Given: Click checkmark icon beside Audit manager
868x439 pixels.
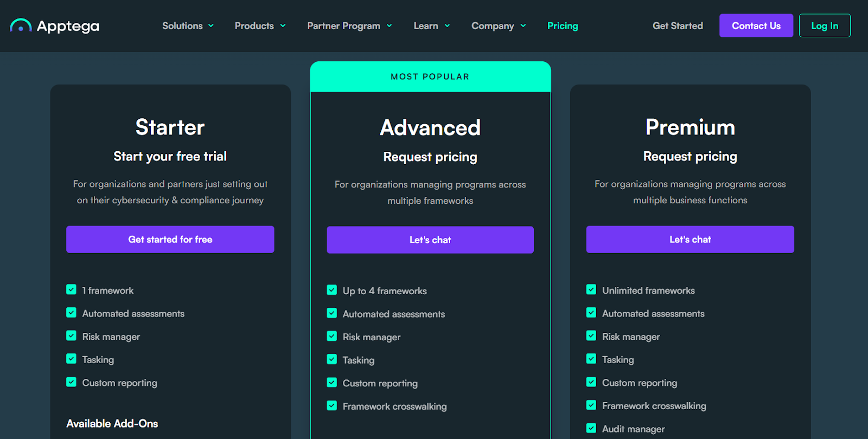Looking at the screenshot, I should tap(591, 428).
